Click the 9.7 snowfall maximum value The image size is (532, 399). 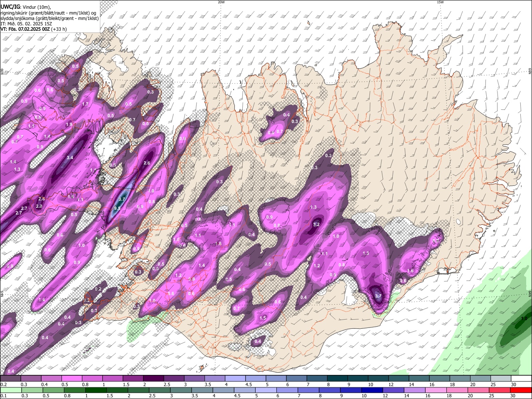click(122, 199)
